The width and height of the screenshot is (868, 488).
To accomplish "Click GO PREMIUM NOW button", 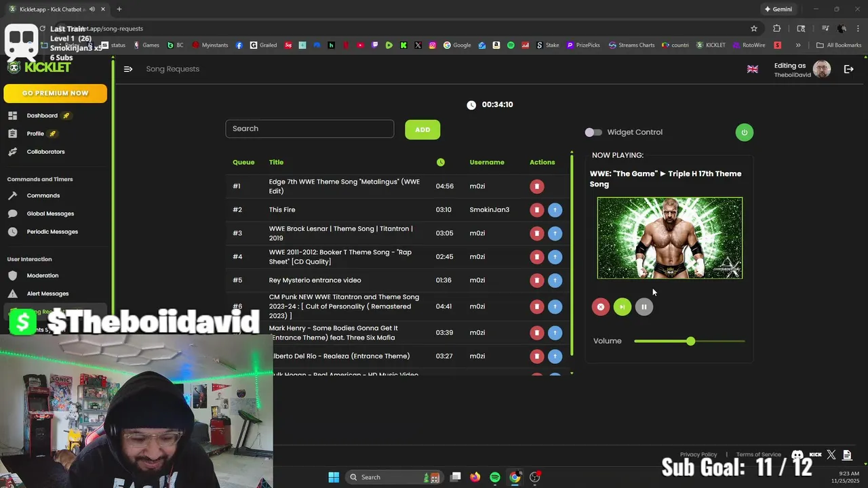I will point(55,94).
